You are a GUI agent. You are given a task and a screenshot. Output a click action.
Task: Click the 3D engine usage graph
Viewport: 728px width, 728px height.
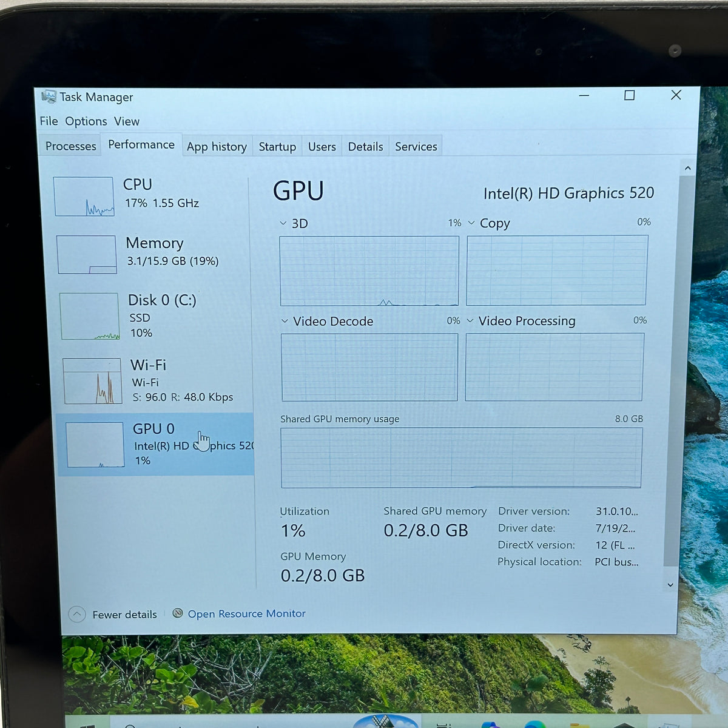[x=369, y=271]
